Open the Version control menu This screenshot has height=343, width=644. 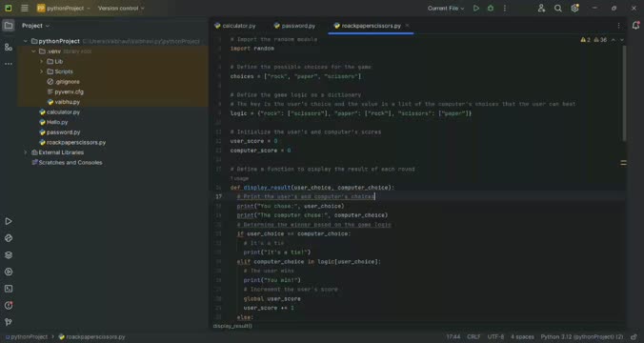(x=121, y=9)
